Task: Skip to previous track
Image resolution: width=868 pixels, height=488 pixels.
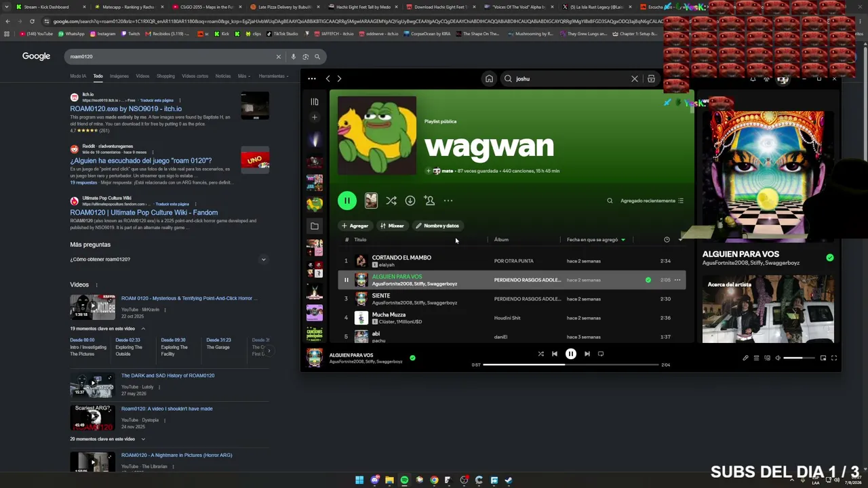Action: point(554,354)
